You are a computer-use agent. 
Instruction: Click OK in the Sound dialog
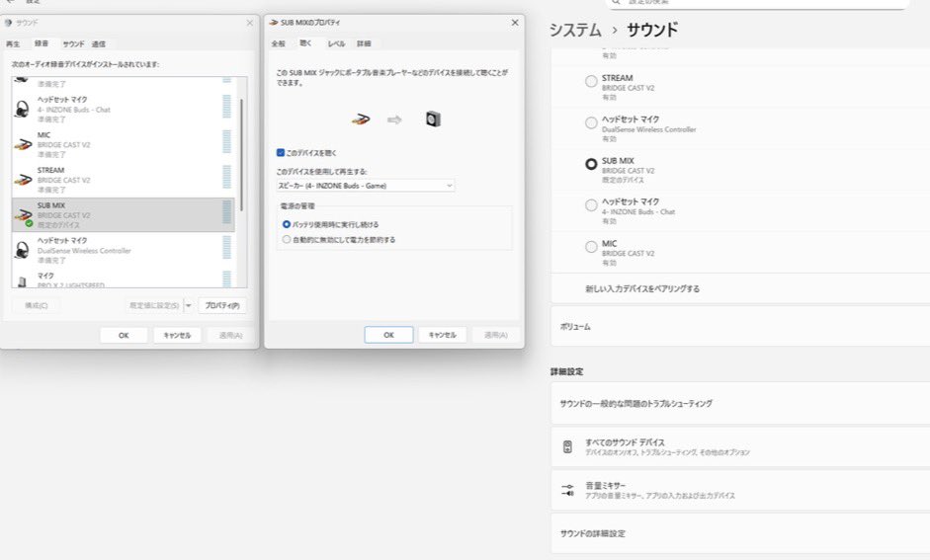tap(124, 336)
